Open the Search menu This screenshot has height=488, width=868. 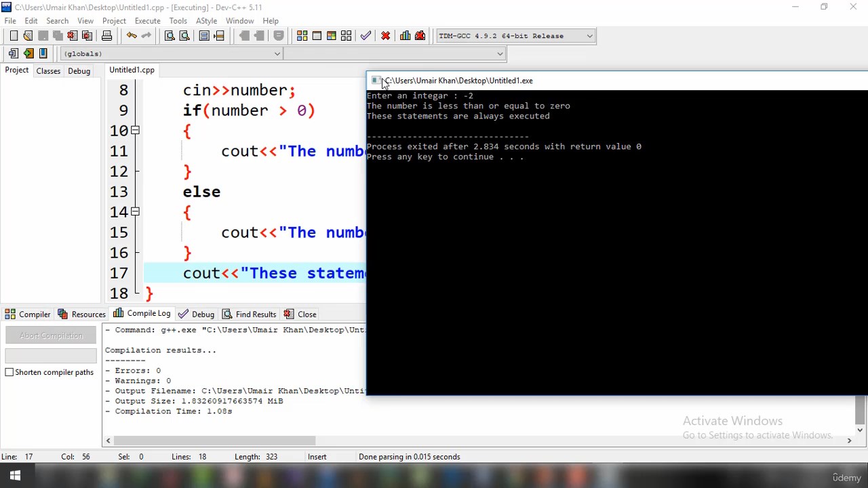[x=58, y=21]
